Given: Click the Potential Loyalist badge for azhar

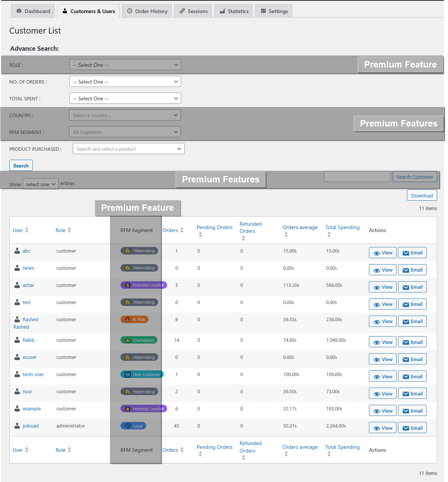Looking at the screenshot, I should [x=144, y=285].
